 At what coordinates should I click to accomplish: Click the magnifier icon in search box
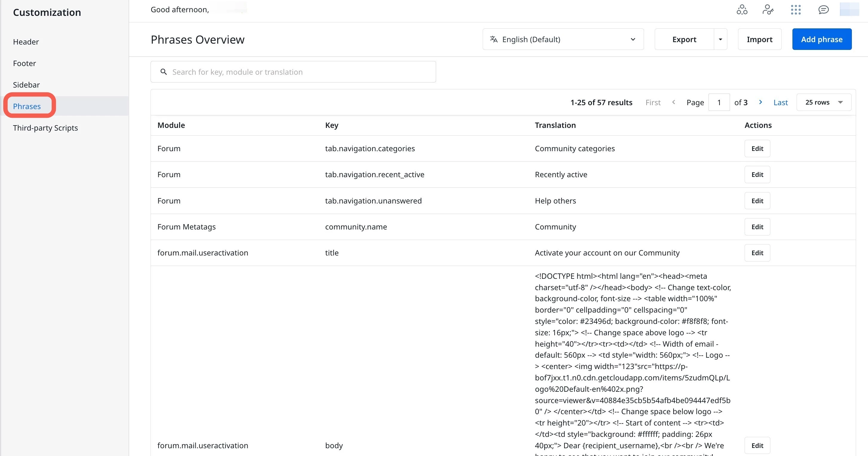tap(164, 72)
